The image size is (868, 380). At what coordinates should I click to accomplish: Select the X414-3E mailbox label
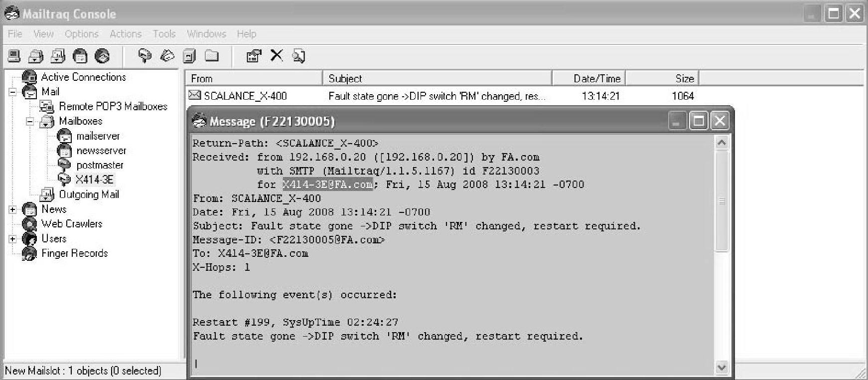click(x=95, y=180)
